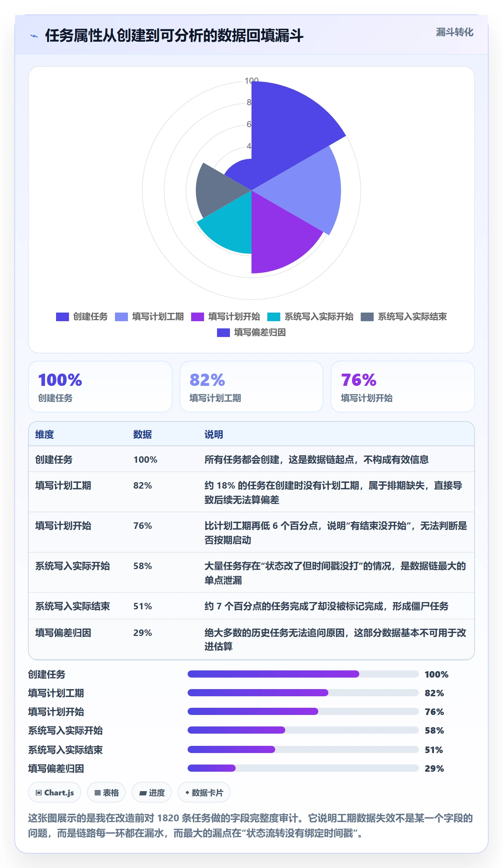Click the 填写偏差归因 29% progress bar

point(303,768)
